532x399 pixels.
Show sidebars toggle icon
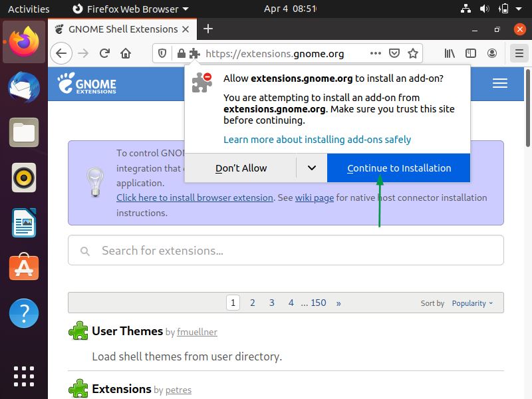coord(471,53)
